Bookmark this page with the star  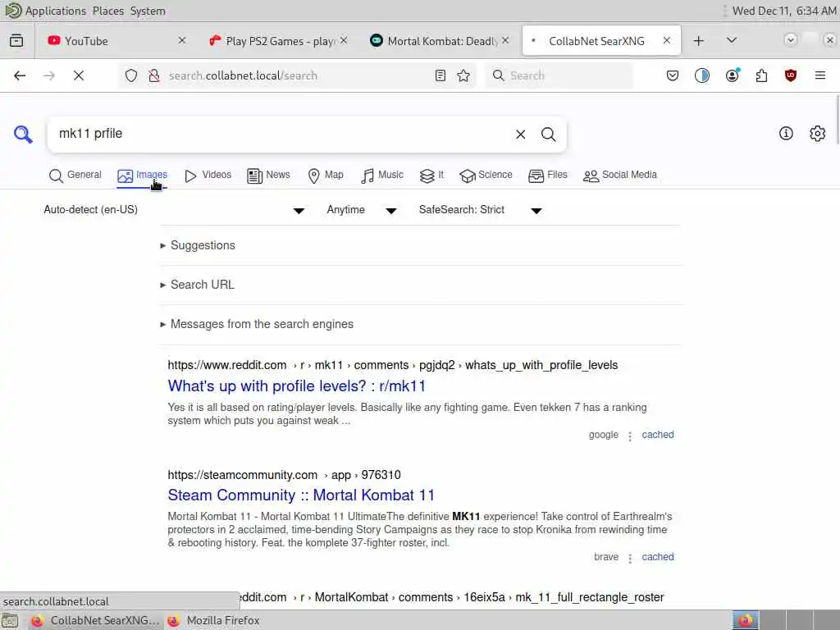(x=463, y=75)
